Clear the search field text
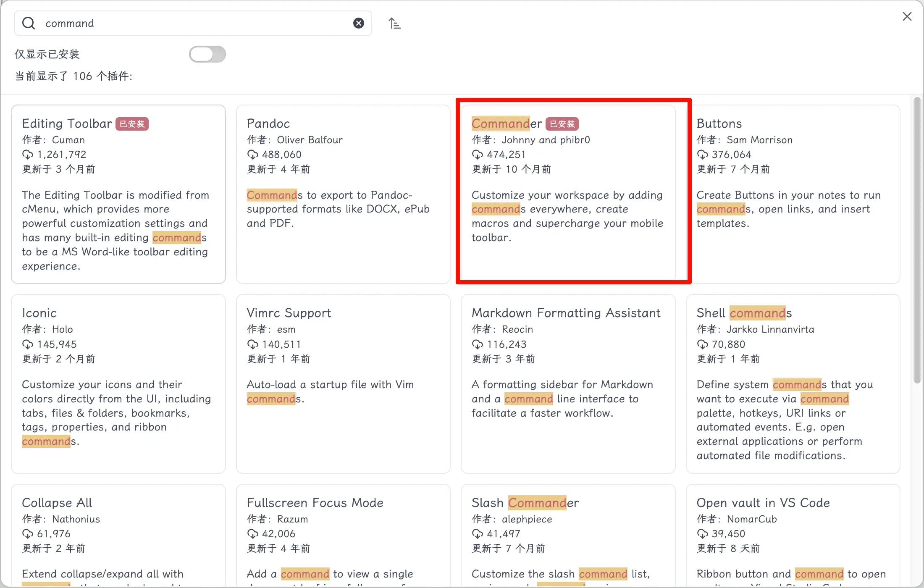 click(358, 23)
